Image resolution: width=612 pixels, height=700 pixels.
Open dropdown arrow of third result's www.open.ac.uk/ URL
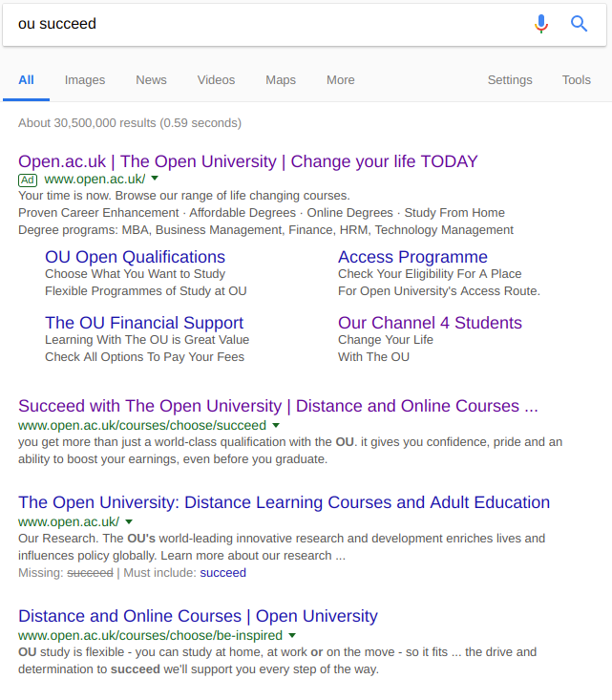coord(129,521)
